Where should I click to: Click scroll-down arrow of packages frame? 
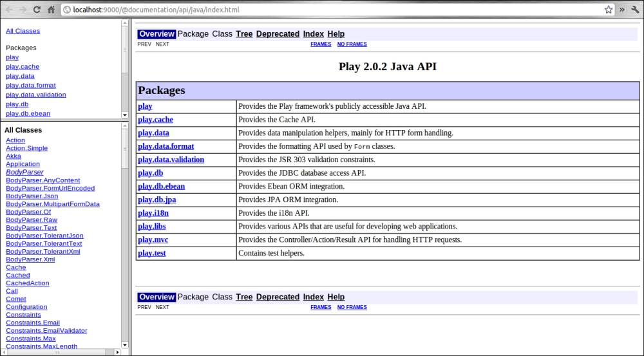pos(125,115)
